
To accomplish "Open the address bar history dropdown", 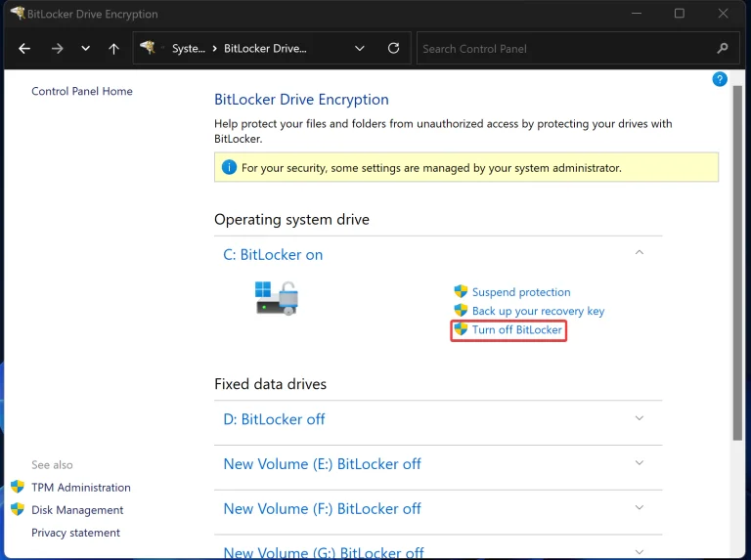I will pos(359,48).
